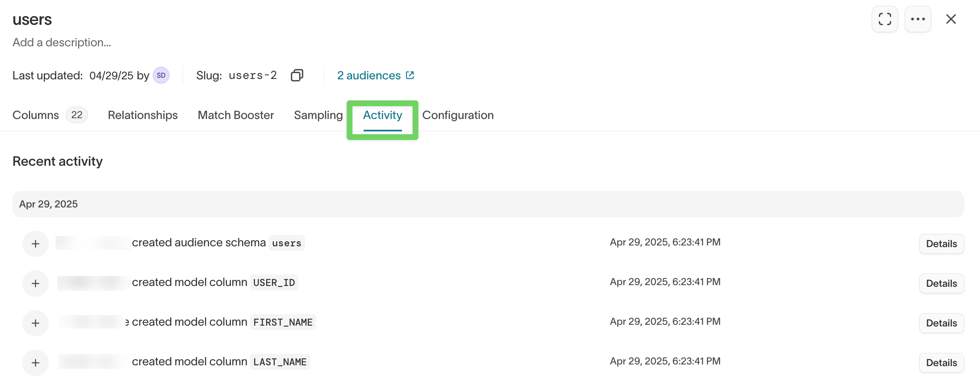
Task: Click the Add a description field
Action: [61, 42]
